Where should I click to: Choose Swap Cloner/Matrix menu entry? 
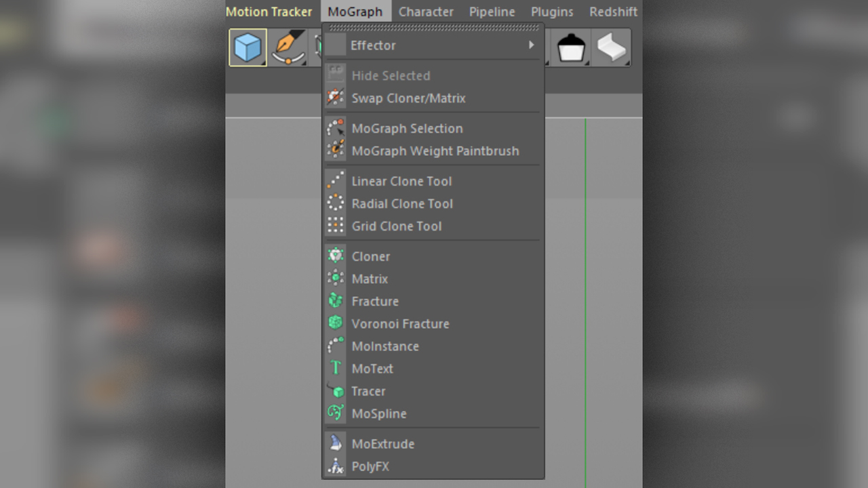[x=433, y=98]
